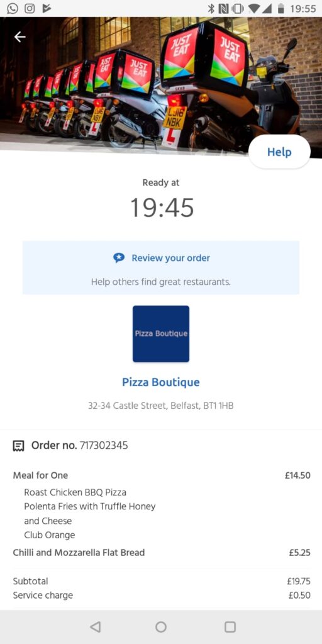Tap the Android back navigation button

click(x=95, y=627)
